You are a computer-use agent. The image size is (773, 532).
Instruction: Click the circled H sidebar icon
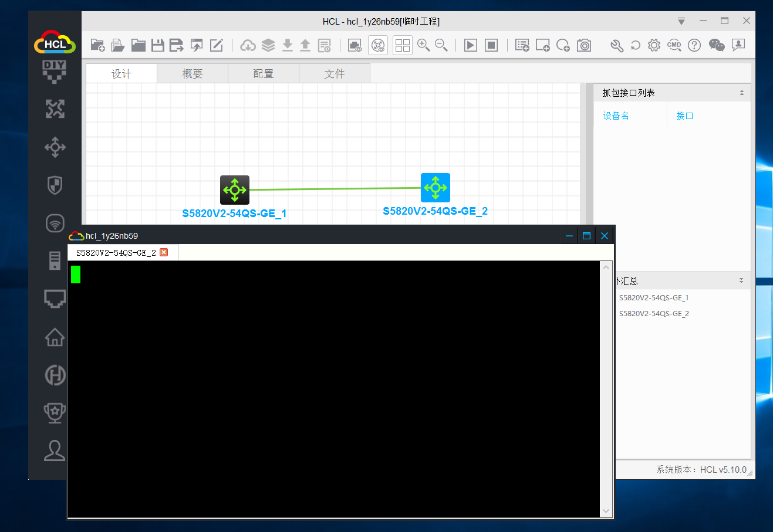click(55, 375)
